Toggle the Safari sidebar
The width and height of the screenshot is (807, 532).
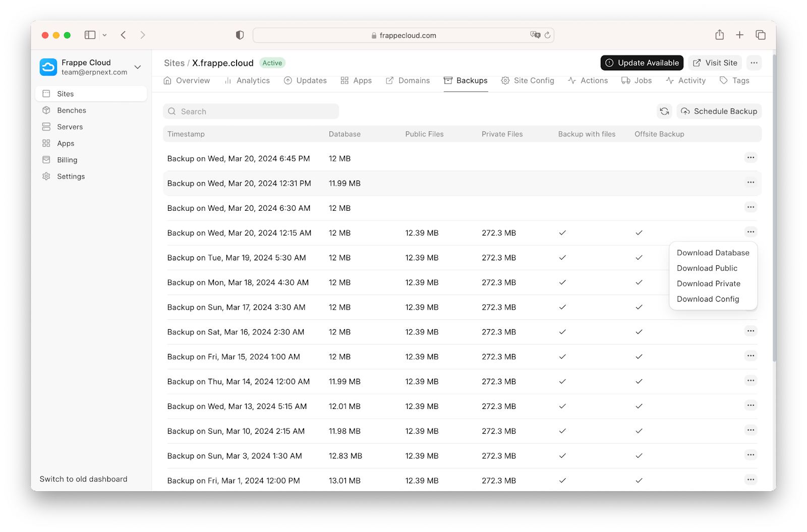point(90,35)
